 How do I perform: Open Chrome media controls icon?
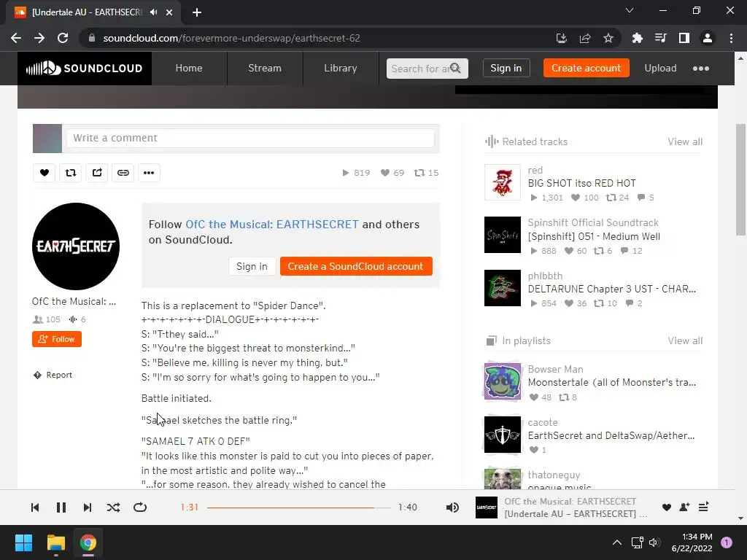[661, 38]
